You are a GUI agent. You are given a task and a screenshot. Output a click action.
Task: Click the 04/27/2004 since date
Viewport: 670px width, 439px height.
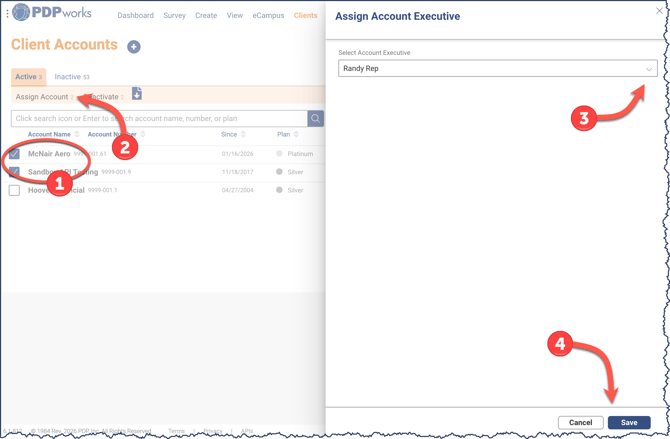pyautogui.click(x=238, y=190)
